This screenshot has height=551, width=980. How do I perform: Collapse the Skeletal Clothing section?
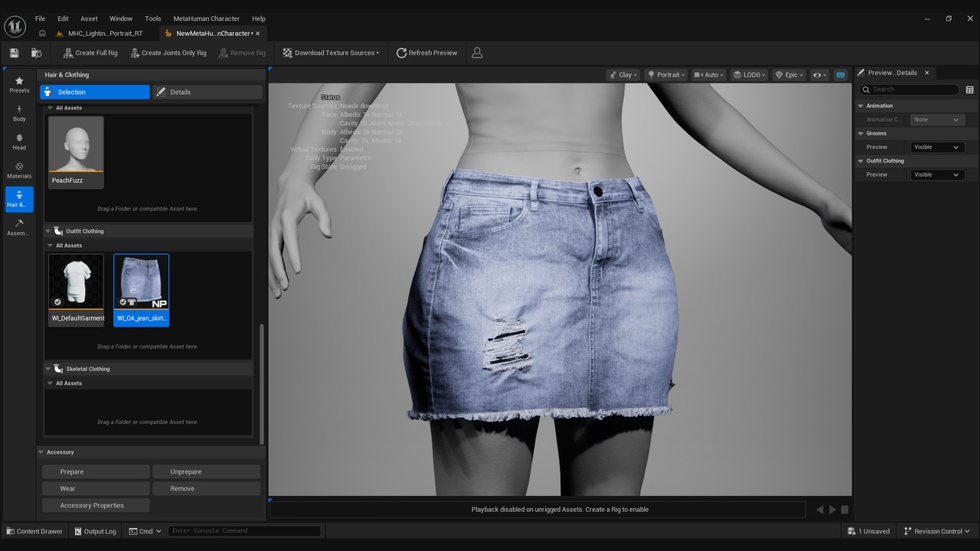48,369
